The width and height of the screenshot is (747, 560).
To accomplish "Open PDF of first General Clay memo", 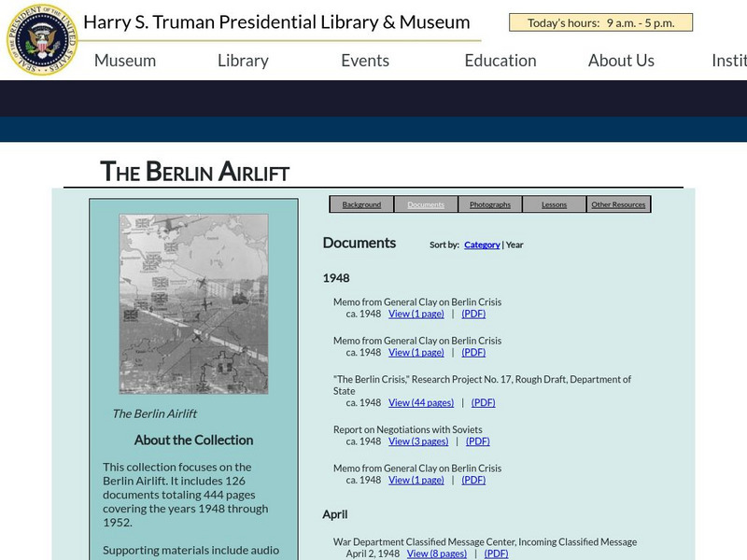I will coord(473,314).
